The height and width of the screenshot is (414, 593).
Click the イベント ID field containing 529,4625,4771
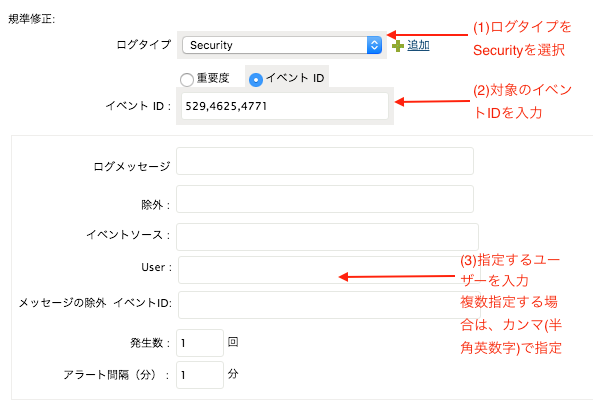[x=285, y=106]
